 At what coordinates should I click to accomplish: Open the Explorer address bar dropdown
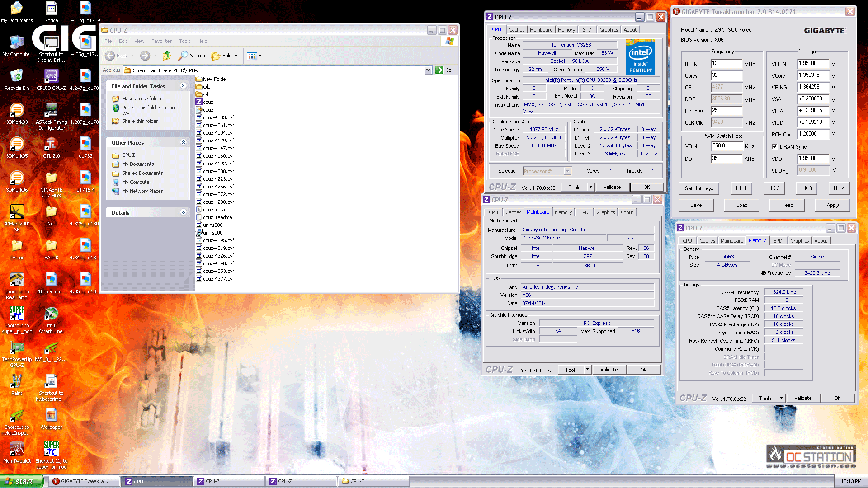[428, 70]
